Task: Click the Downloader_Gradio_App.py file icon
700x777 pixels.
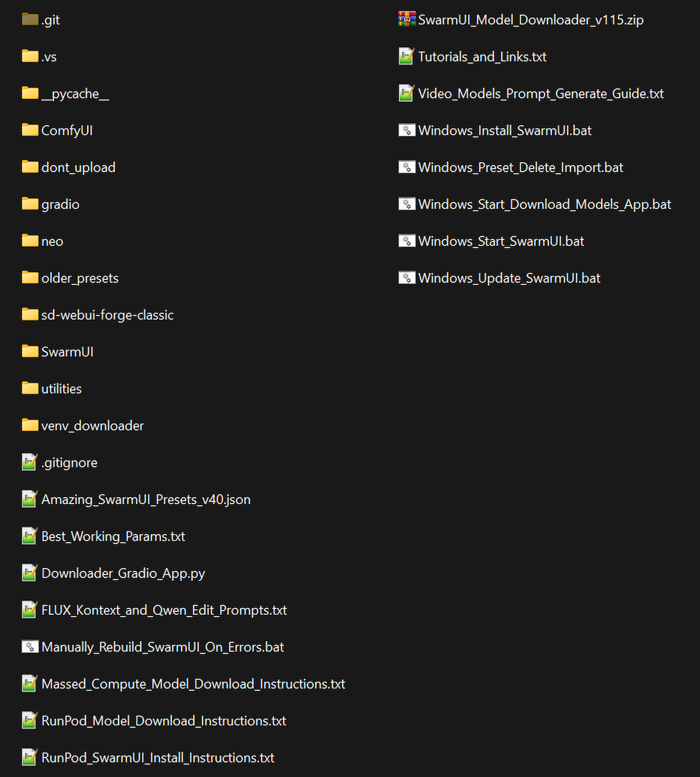Action: (x=30, y=573)
